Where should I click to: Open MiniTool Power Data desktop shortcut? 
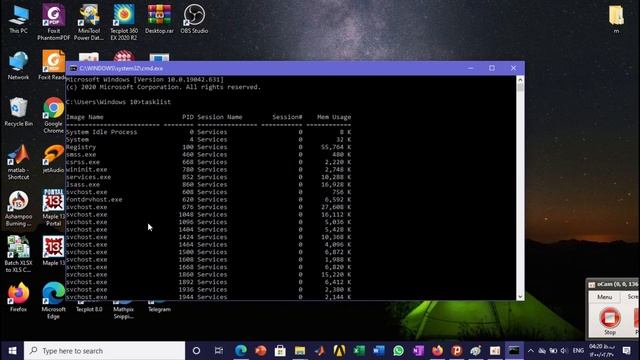pos(89,22)
